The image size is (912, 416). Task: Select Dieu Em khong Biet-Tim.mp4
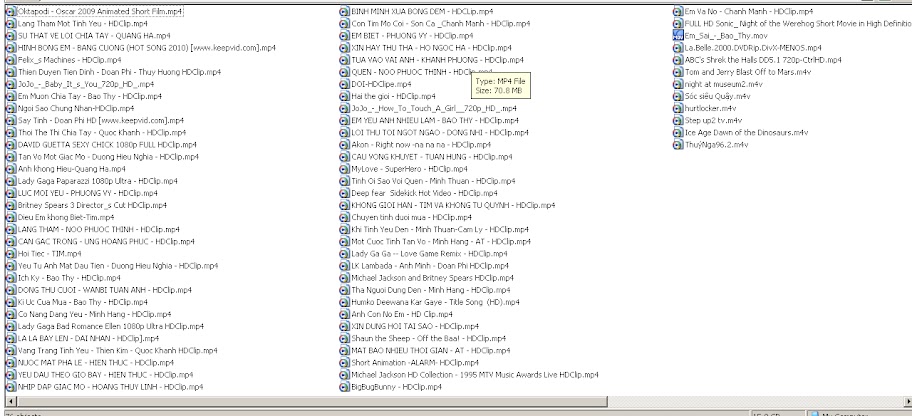pyautogui.click(x=66, y=217)
